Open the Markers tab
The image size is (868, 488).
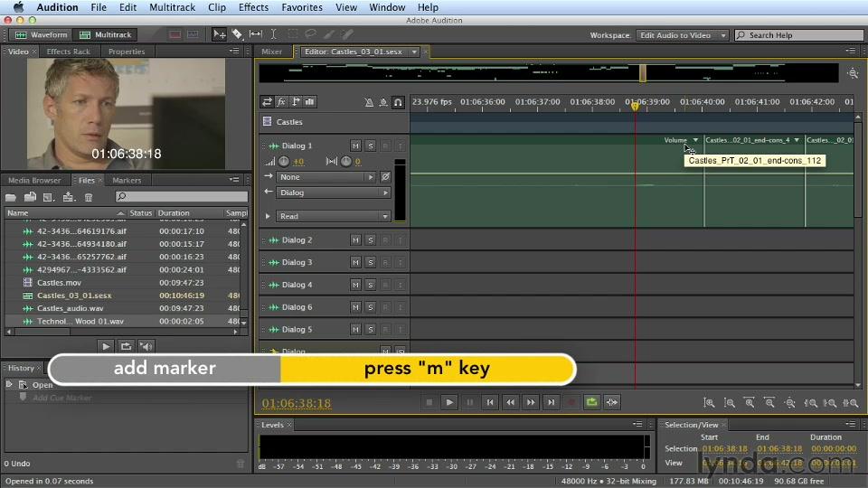(x=127, y=181)
